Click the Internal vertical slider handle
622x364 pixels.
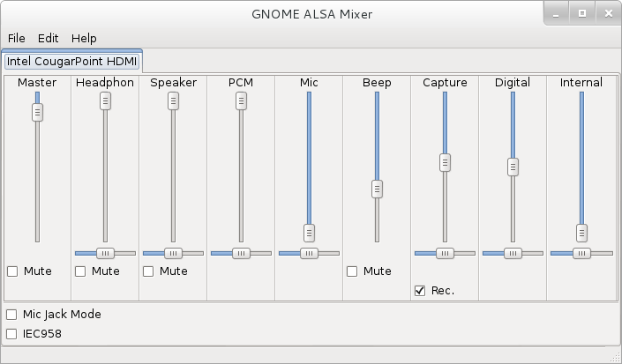[581, 233]
